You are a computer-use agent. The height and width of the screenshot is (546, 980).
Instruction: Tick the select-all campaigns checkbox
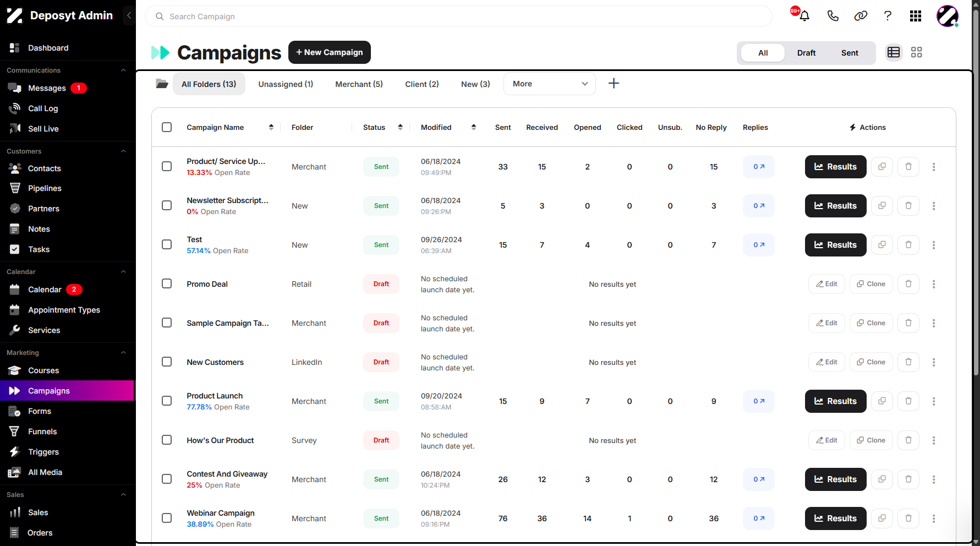(167, 127)
